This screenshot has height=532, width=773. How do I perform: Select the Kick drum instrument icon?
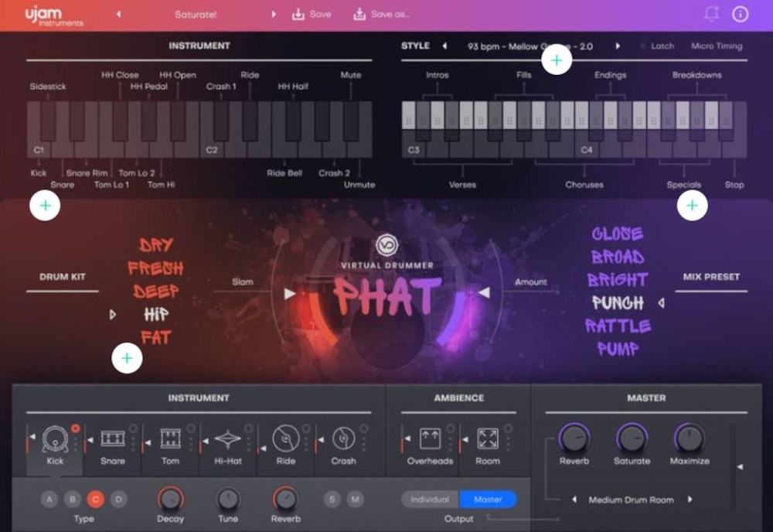pos(55,438)
